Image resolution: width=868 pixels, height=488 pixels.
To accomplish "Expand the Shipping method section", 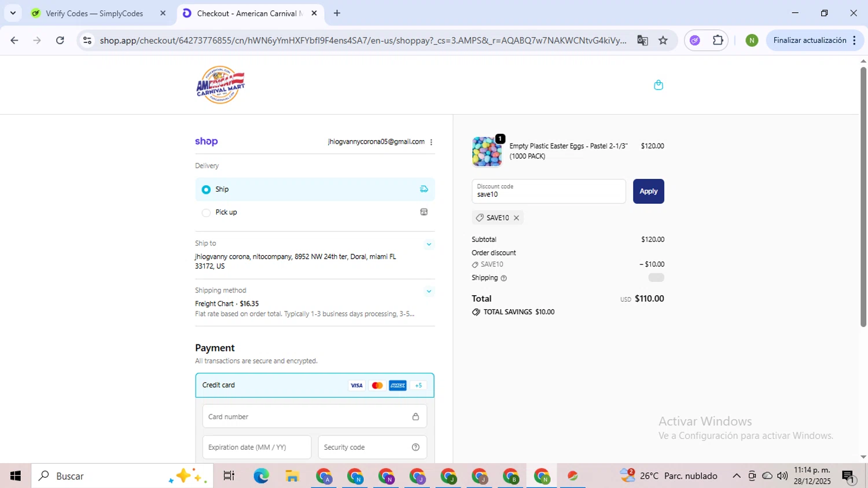I will click(429, 291).
